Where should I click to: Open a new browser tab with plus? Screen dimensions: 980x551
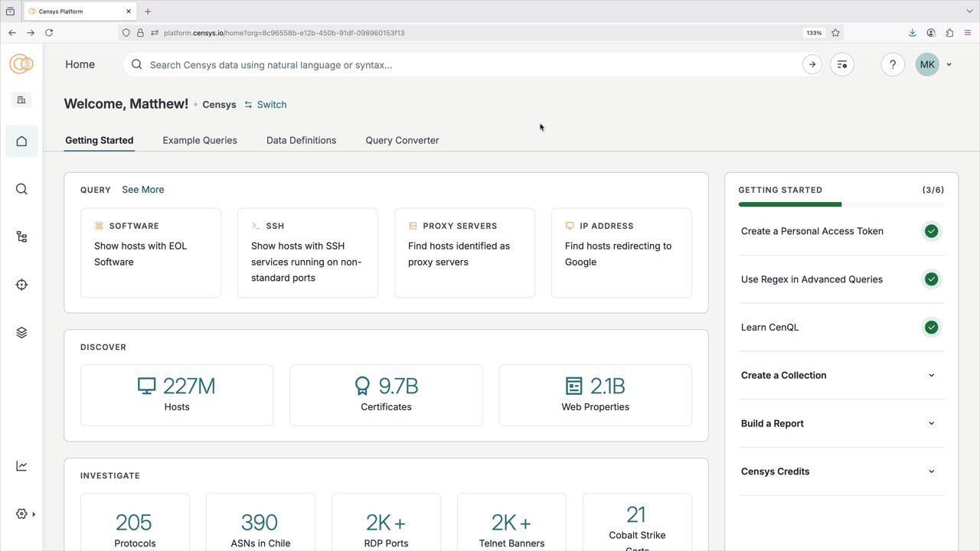click(148, 11)
